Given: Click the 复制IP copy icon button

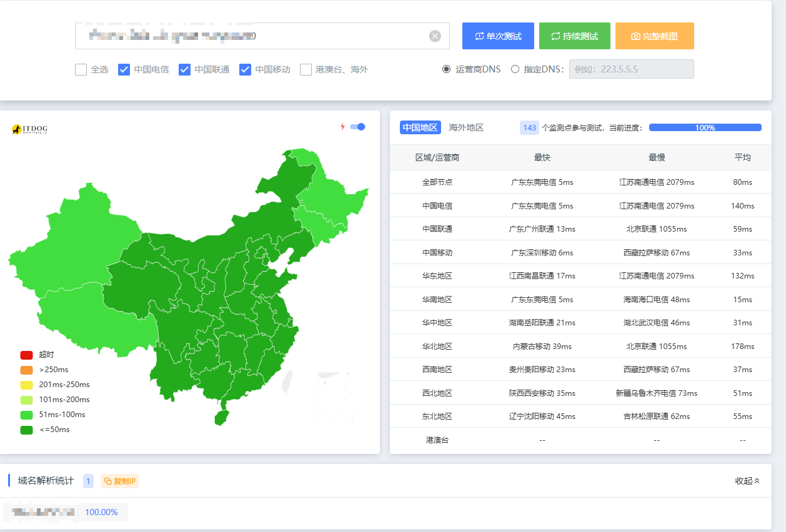Looking at the screenshot, I should (x=120, y=481).
